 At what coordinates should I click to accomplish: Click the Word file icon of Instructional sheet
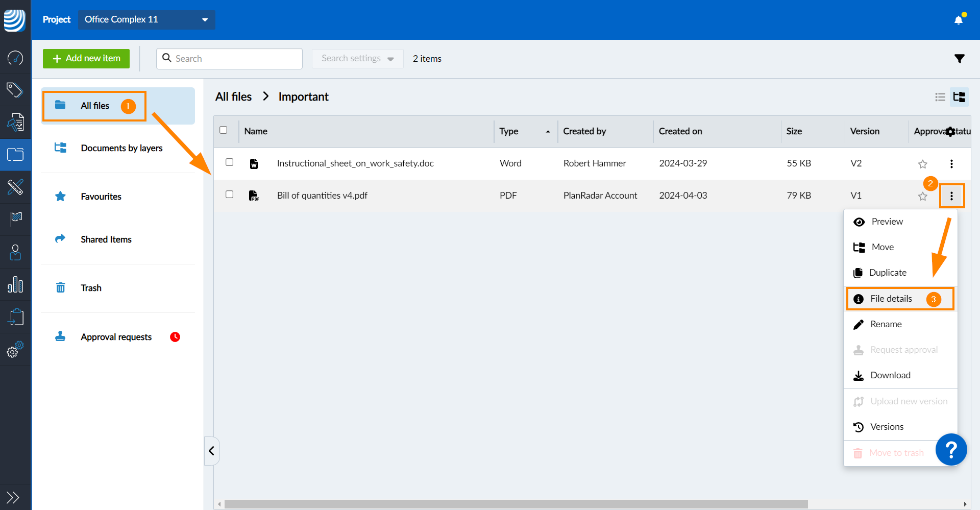pyautogui.click(x=254, y=163)
